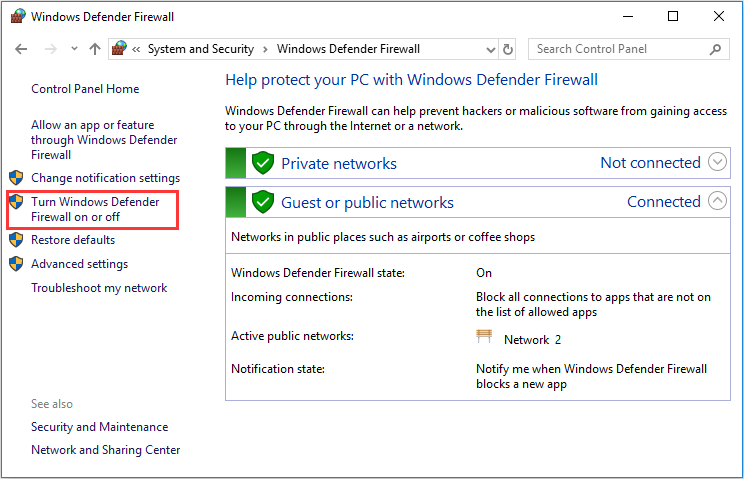Click green shield icon for Private networks

[263, 163]
